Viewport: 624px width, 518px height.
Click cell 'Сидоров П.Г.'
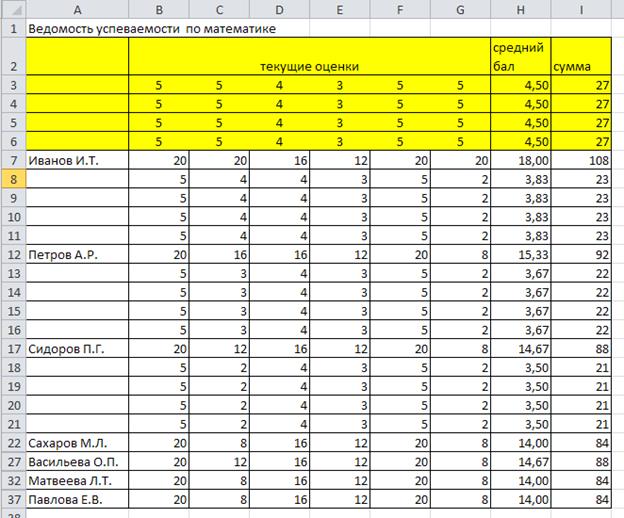point(77,349)
